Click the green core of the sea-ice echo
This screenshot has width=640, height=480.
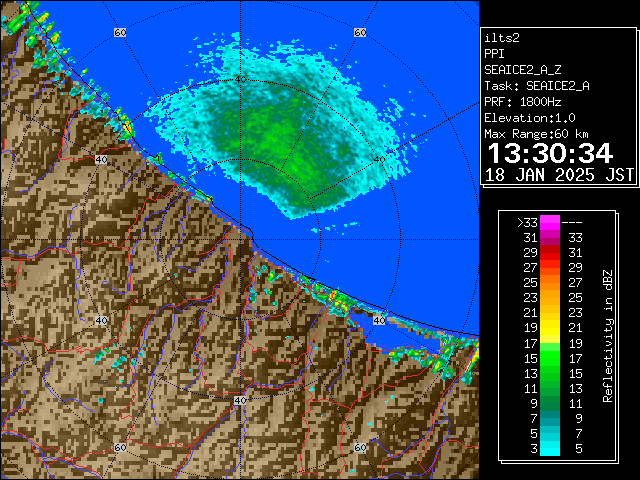[278, 145]
